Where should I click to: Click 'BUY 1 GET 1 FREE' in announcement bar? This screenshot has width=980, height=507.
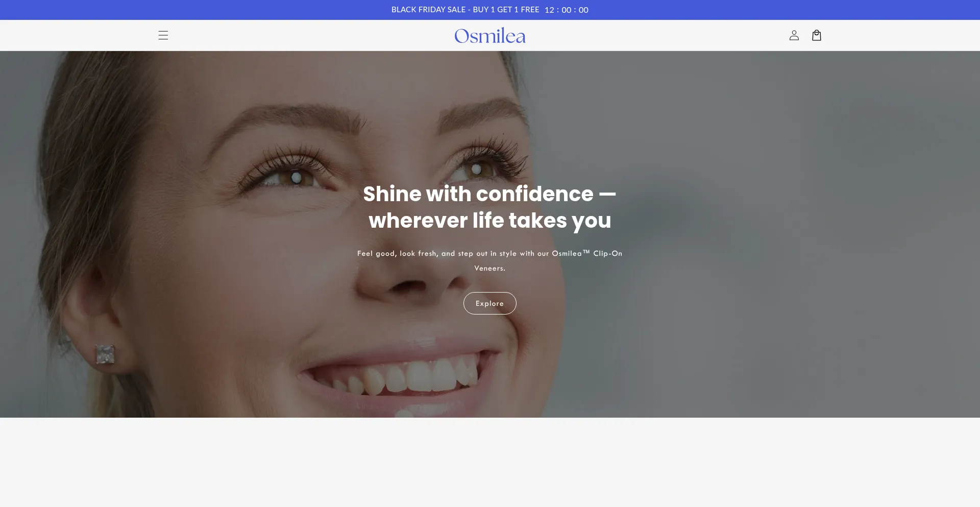506,10
